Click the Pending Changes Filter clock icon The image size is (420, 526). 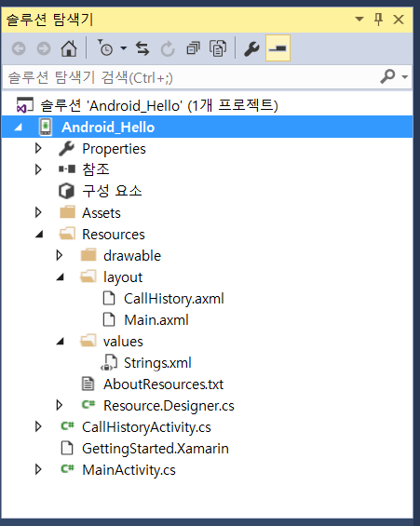coord(105,48)
